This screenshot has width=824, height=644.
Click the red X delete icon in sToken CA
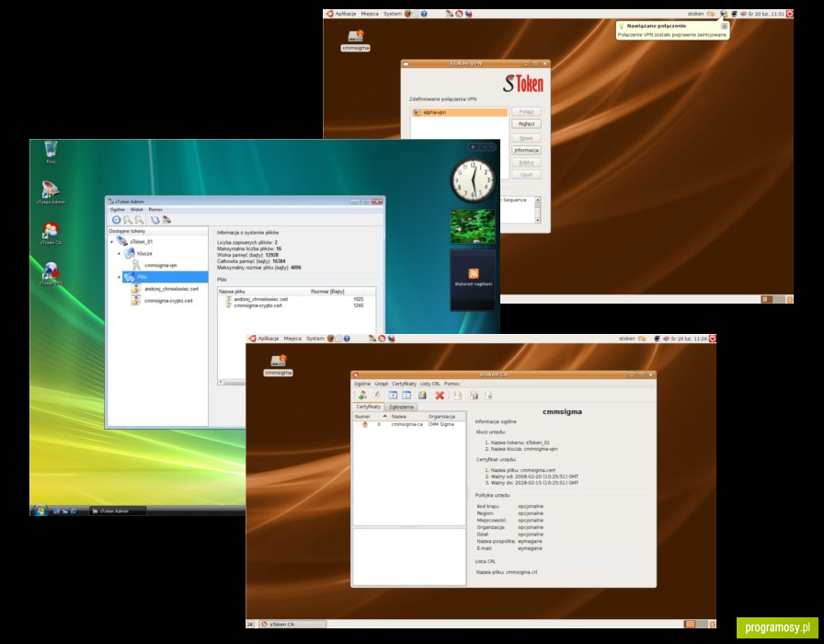coord(440,396)
